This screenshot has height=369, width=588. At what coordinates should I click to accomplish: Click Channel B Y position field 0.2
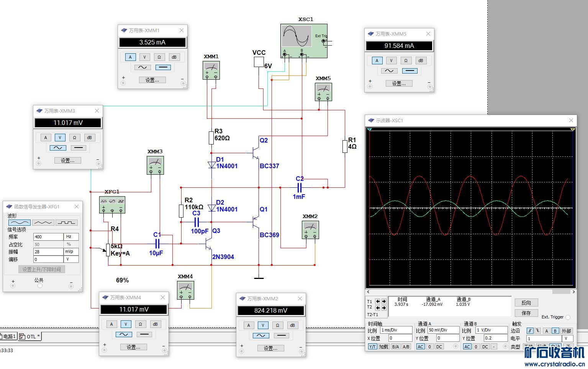click(496, 338)
